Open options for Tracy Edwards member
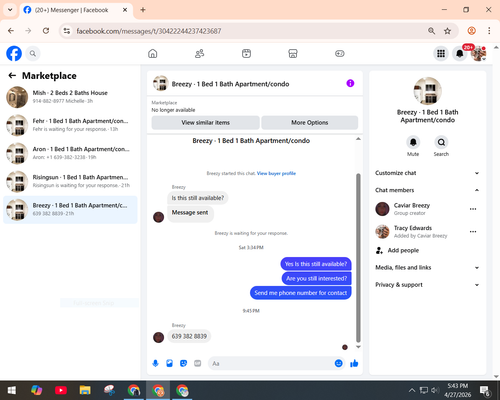 [x=473, y=232]
